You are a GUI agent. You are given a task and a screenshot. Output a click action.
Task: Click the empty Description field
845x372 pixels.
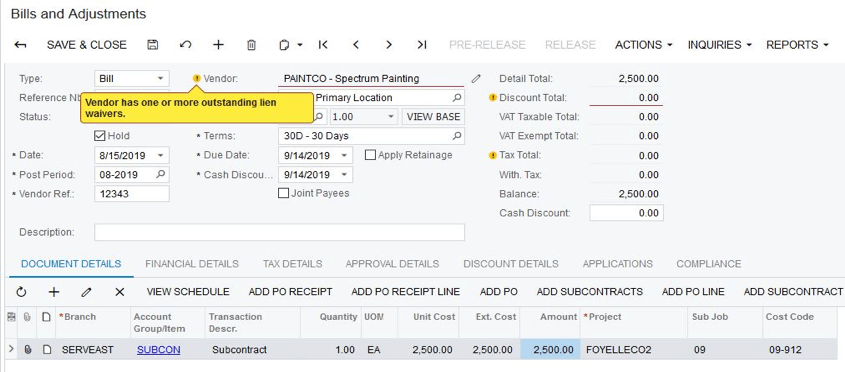click(x=279, y=232)
